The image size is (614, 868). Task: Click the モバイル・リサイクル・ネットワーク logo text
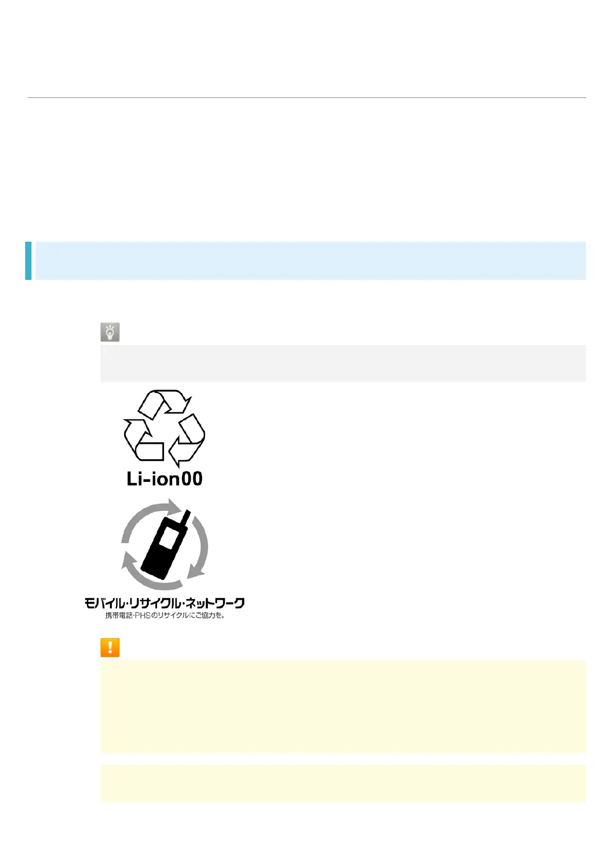click(x=164, y=603)
